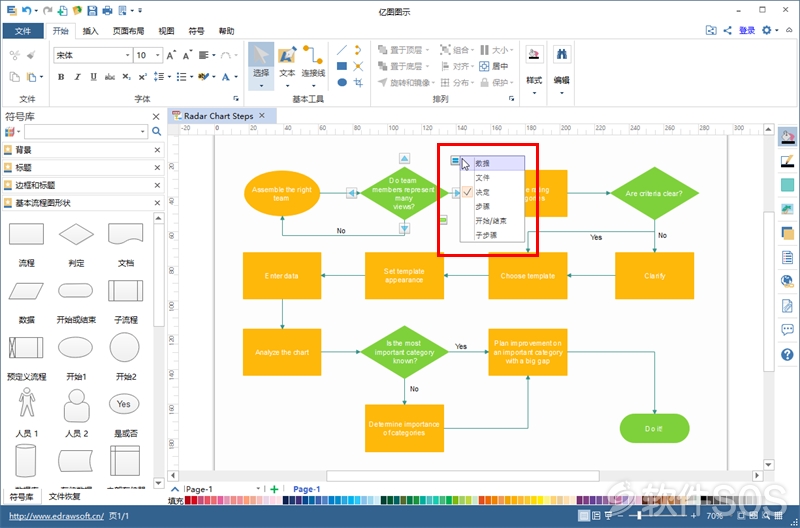The width and height of the screenshot is (800, 528).
Task: Click the superscript x² icon
Action: (143, 77)
